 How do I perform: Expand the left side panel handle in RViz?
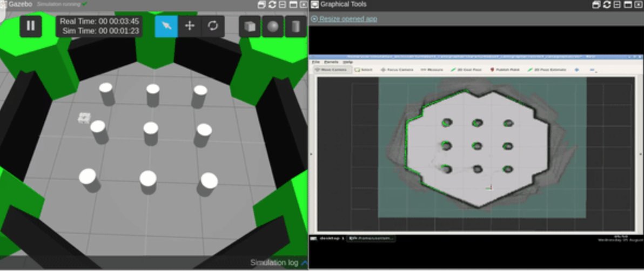click(311, 154)
